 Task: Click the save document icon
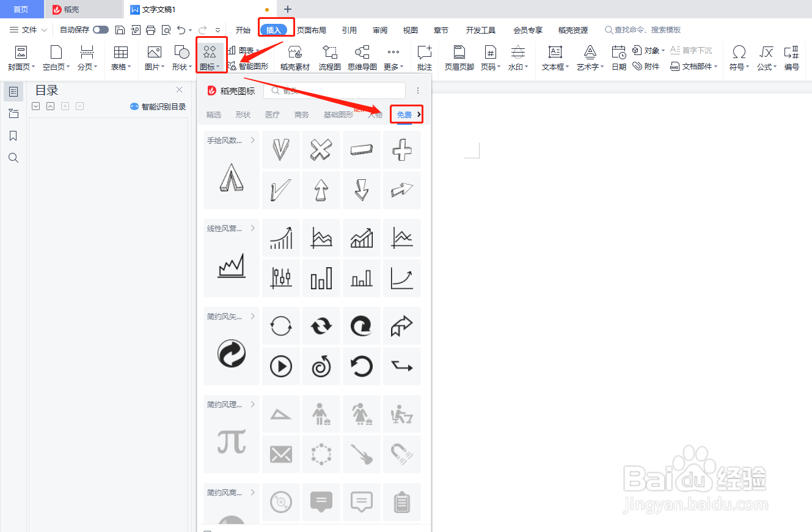[120, 30]
